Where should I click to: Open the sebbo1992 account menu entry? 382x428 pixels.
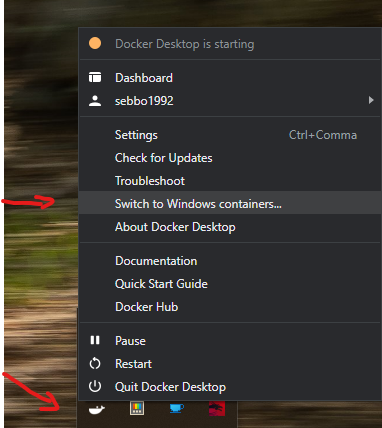tap(230, 101)
